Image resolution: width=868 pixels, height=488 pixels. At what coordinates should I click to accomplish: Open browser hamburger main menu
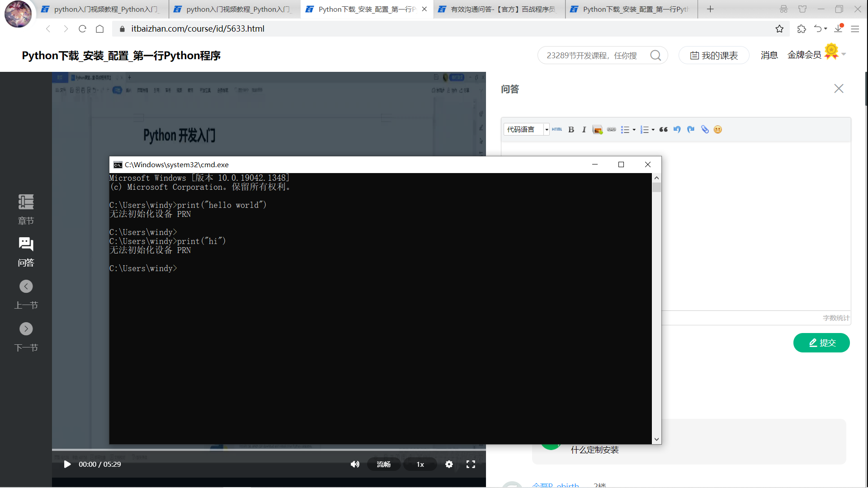[855, 29]
